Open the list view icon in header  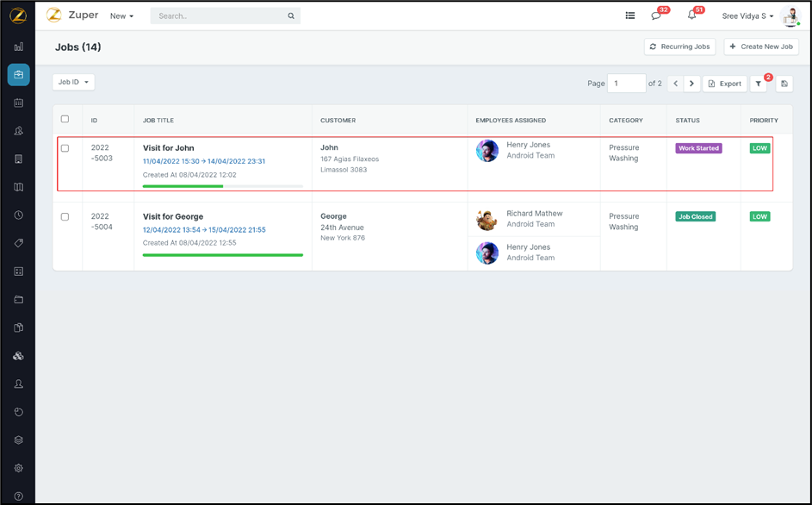[x=630, y=16]
